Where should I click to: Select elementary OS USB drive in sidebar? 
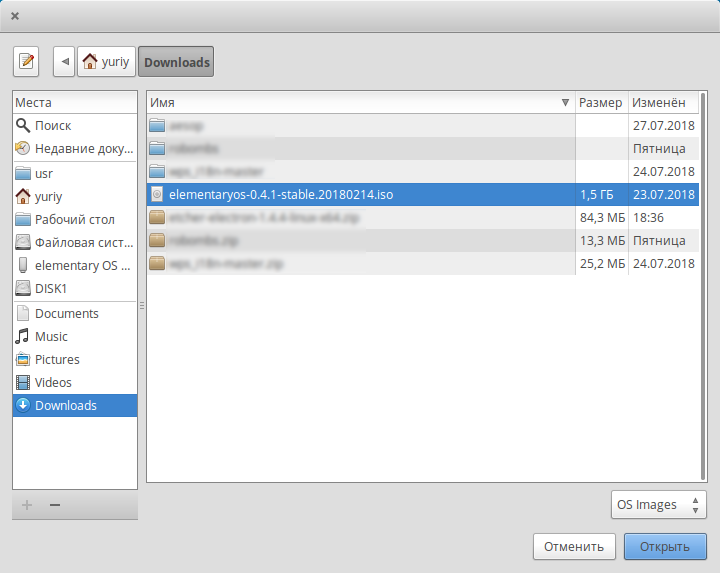(75, 265)
